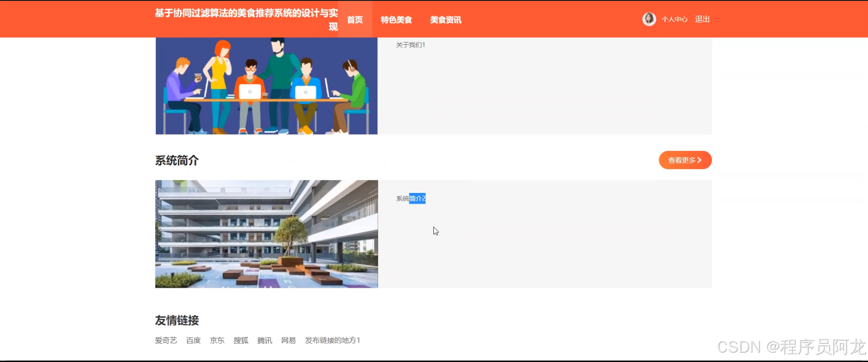Open the 发布链接的地方1 link
Viewport: 868px width, 362px height.
[332, 341]
